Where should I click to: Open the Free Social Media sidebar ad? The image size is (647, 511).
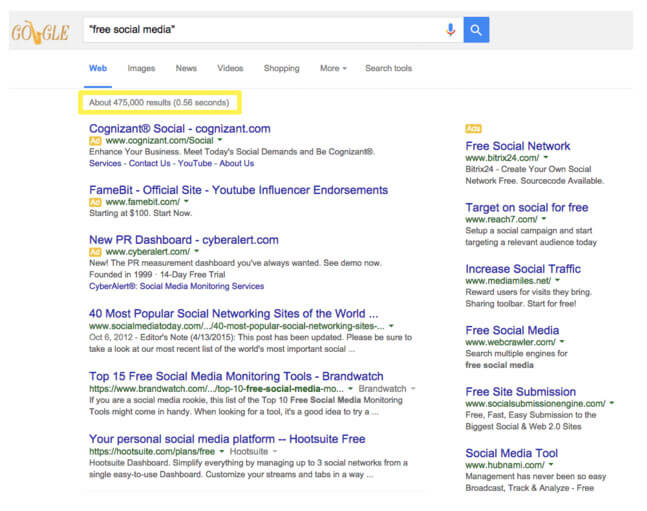click(512, 330)
